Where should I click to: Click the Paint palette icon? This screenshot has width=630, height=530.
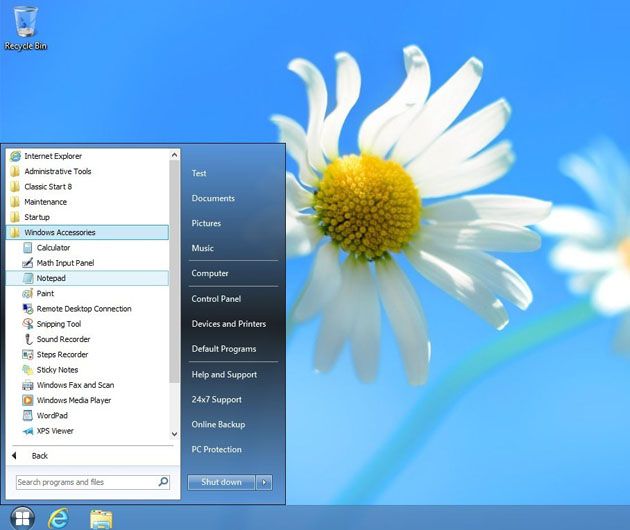tap(27, 294)
